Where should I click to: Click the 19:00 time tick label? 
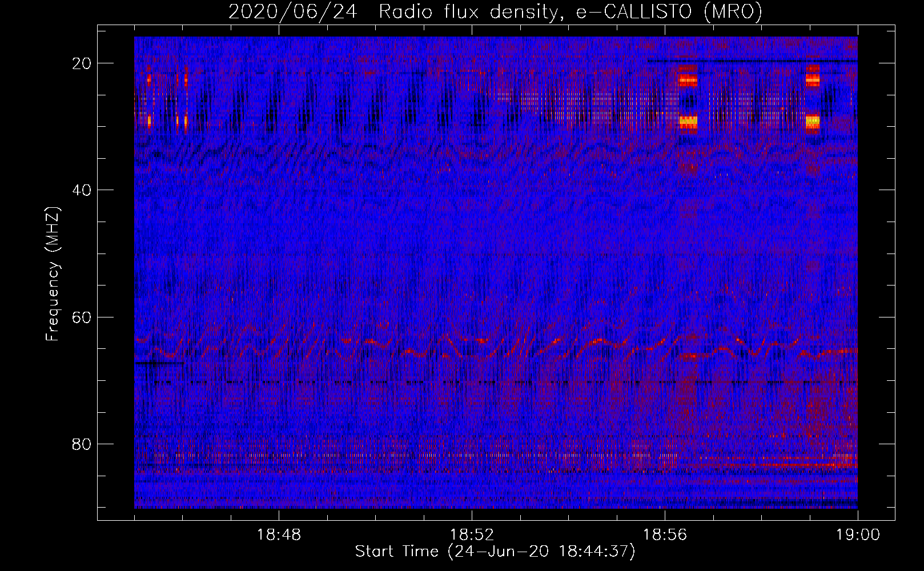pos(858,535)
